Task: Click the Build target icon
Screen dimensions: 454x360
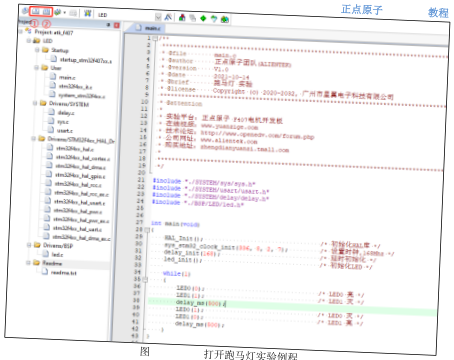Action: pos(35,11)
